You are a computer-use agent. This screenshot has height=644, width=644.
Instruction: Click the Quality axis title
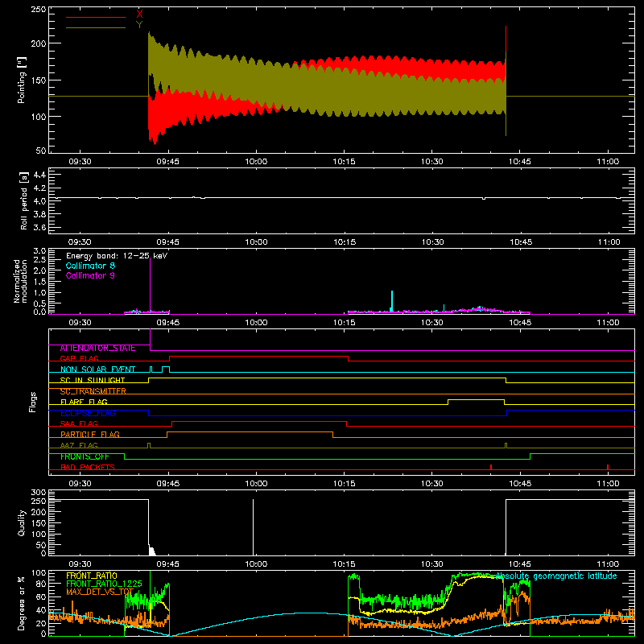point(22,522)
